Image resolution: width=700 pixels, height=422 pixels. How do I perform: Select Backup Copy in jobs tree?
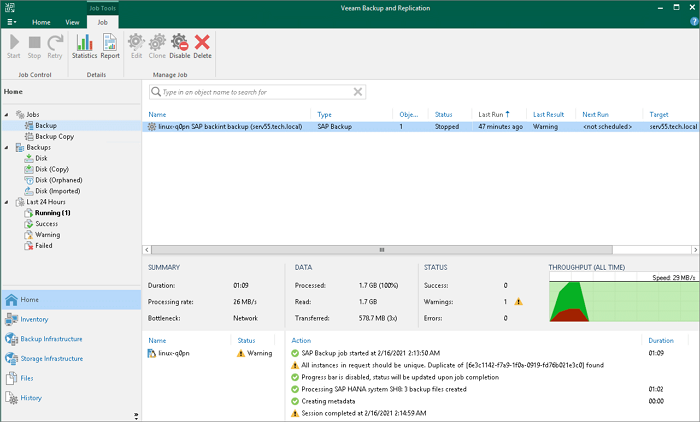click(x=54, y=136)
